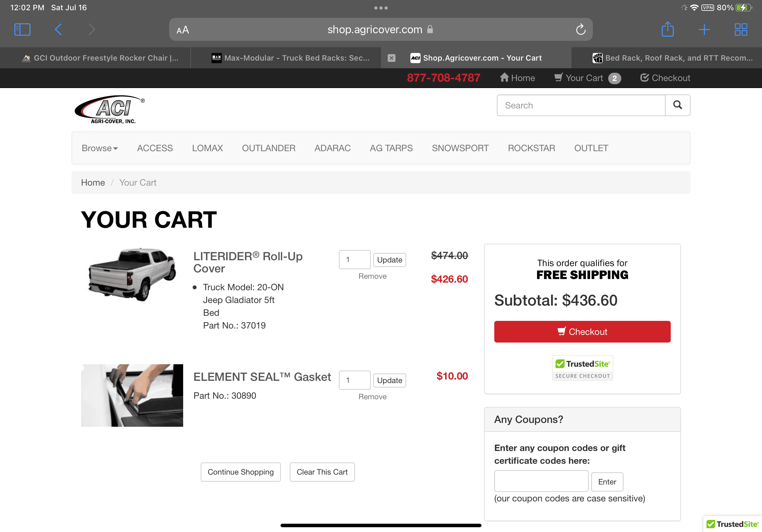762x532 pixels.
Task: Select the "Part No.: 30890" text
Action: coord(225,396)
